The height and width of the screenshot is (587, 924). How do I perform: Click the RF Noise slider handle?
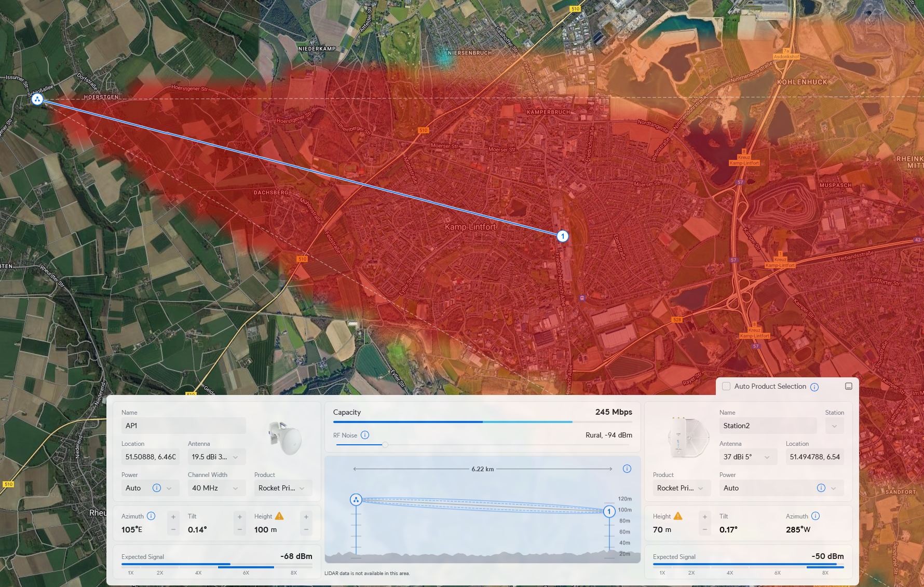385,445
